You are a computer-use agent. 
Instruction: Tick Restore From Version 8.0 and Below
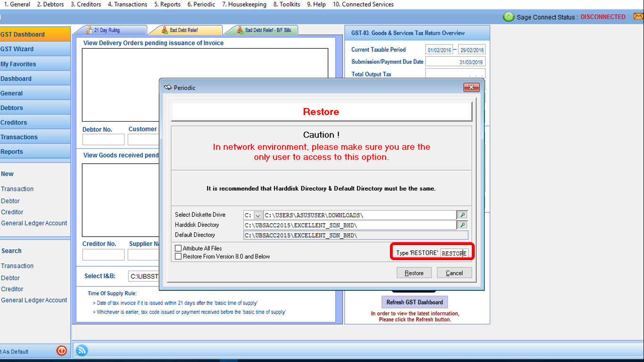(178, 256)
